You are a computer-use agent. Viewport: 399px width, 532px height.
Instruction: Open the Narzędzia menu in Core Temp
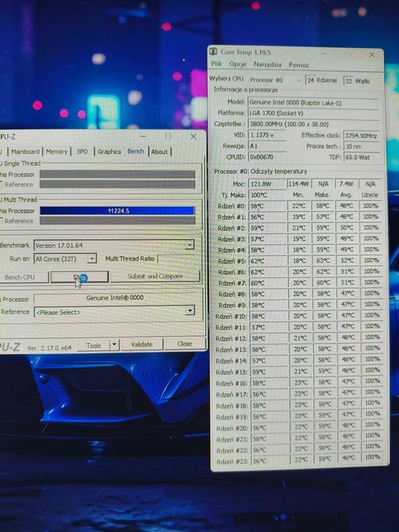[268, 64]
